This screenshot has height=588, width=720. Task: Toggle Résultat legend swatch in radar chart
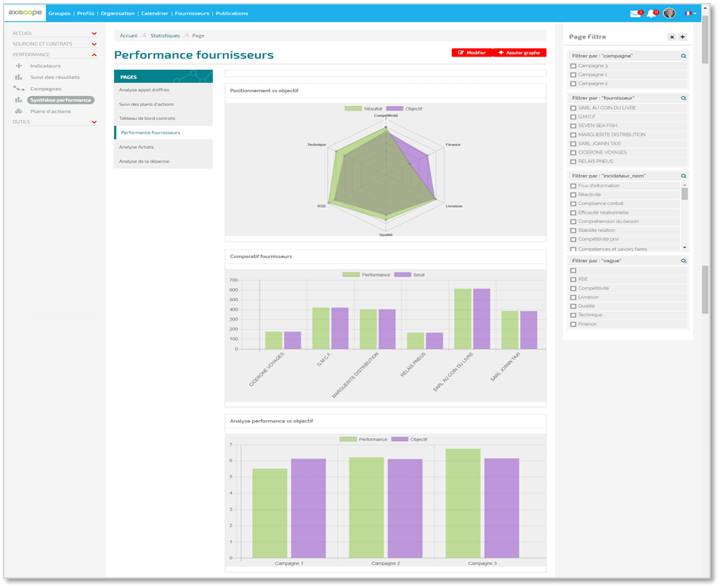pos(353,109)
